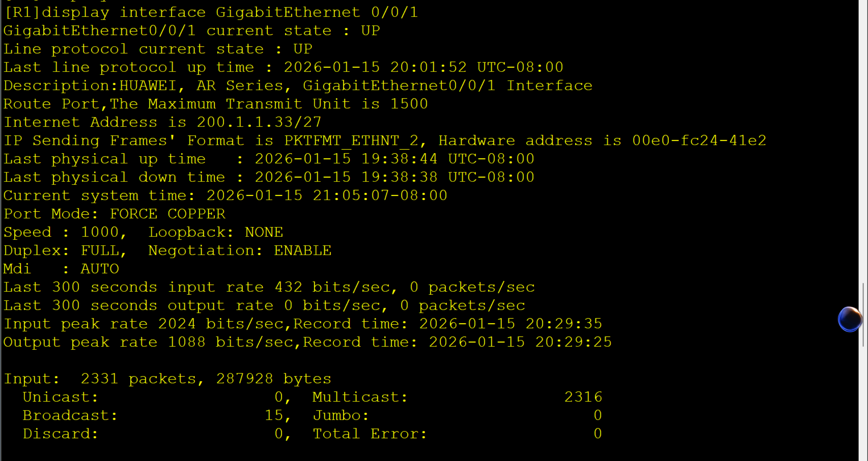Screen dimensions: 868x461
Task: Click the FORCE COPPER port mode text
Action: (167, 214)
